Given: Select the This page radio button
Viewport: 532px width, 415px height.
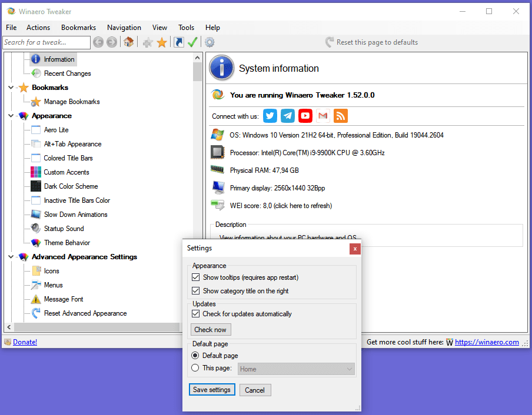Looking at the screenshot, I should (x=195, y=367).
